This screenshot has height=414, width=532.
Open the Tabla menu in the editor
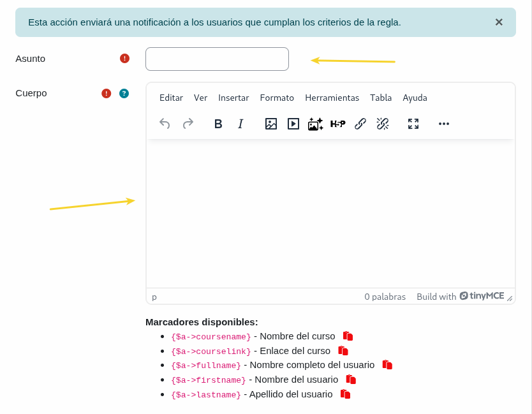(381, 98)
